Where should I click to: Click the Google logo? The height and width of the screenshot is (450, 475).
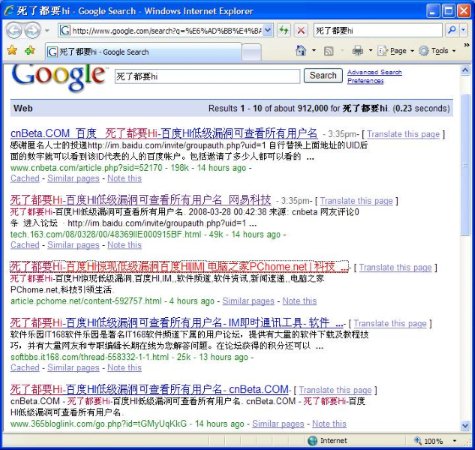59,77
